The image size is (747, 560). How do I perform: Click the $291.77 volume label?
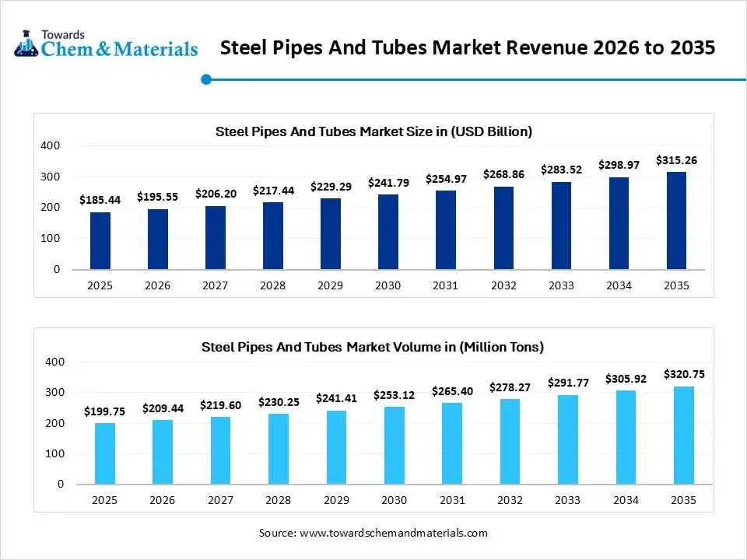568,383
